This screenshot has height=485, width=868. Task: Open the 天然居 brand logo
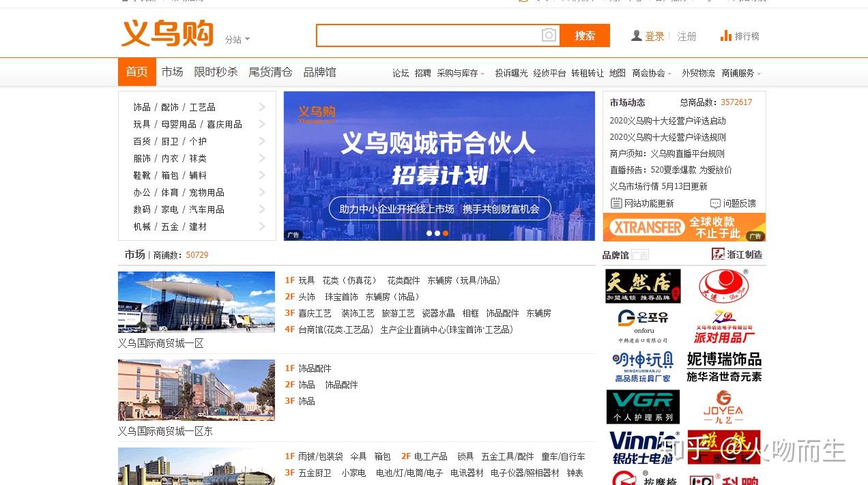pyautogui.click(x=643, y=286)
